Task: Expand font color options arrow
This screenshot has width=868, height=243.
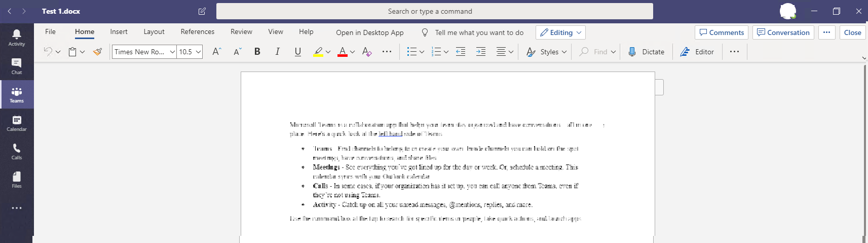Action: point(353,52)
